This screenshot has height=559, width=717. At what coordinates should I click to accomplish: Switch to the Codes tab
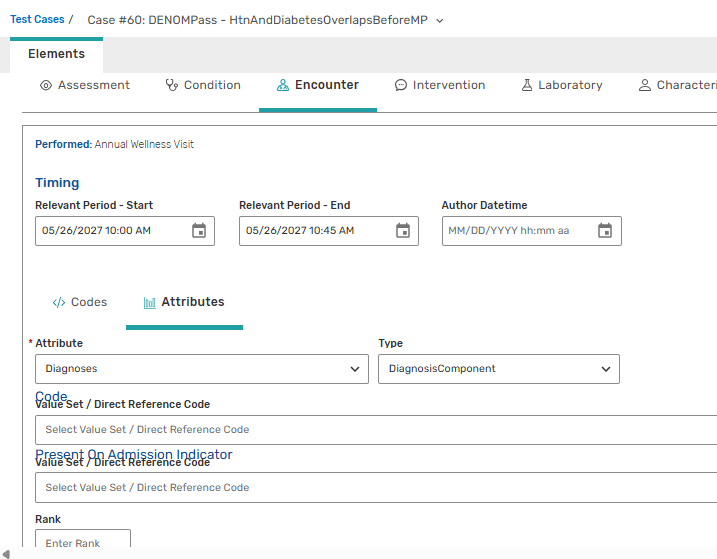click(80, 302)
